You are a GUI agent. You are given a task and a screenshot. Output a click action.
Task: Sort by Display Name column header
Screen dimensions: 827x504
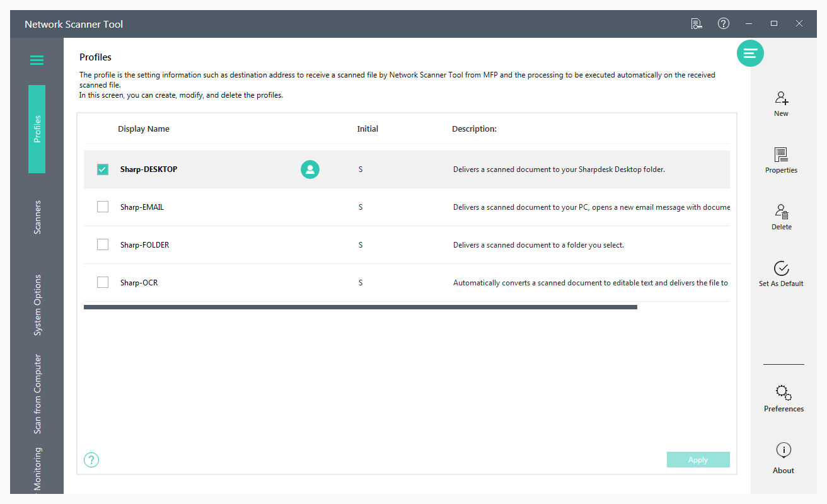(x=144, y=129)
